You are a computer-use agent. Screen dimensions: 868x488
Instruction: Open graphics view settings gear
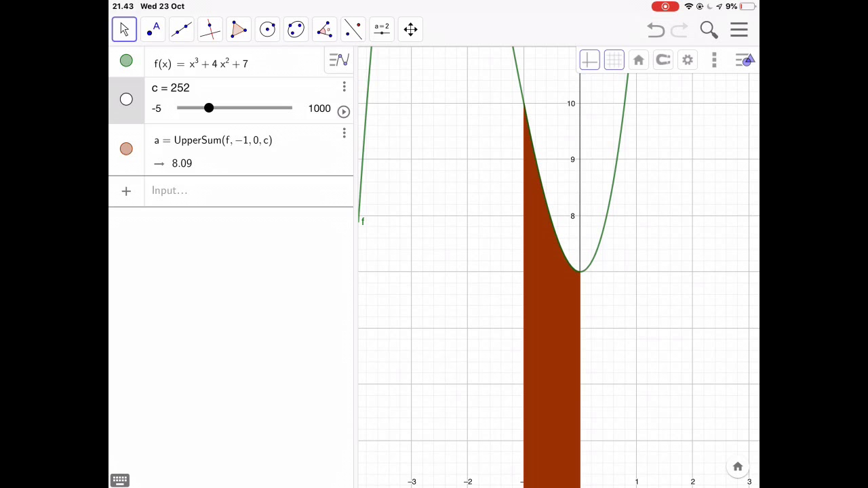pos(687,60)
